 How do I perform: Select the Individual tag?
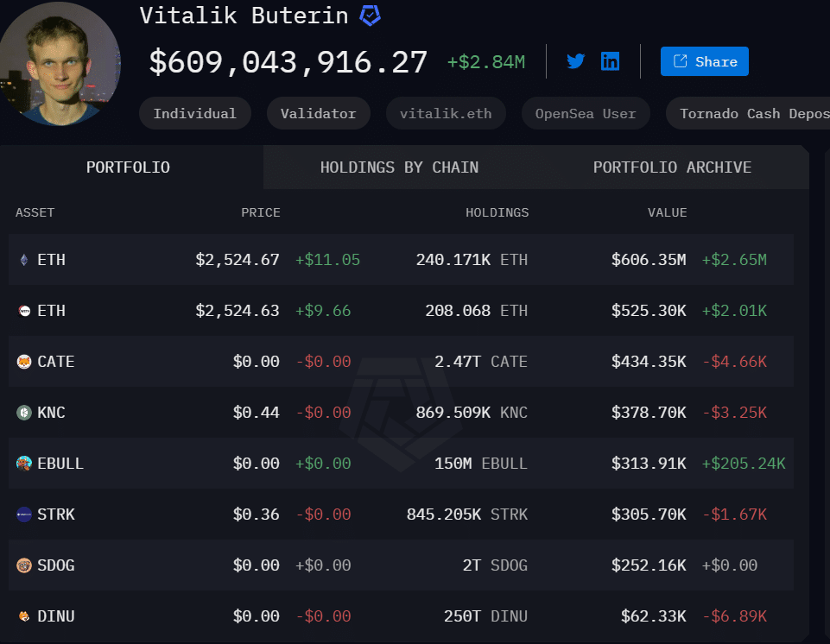coord(195,113)
